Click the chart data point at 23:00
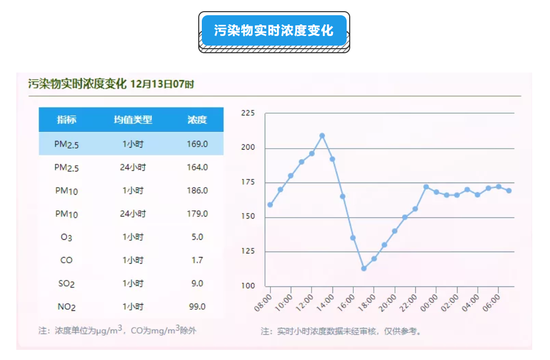Image resolution: width=550 pixels, height=360 pixels. click(426, 187)
